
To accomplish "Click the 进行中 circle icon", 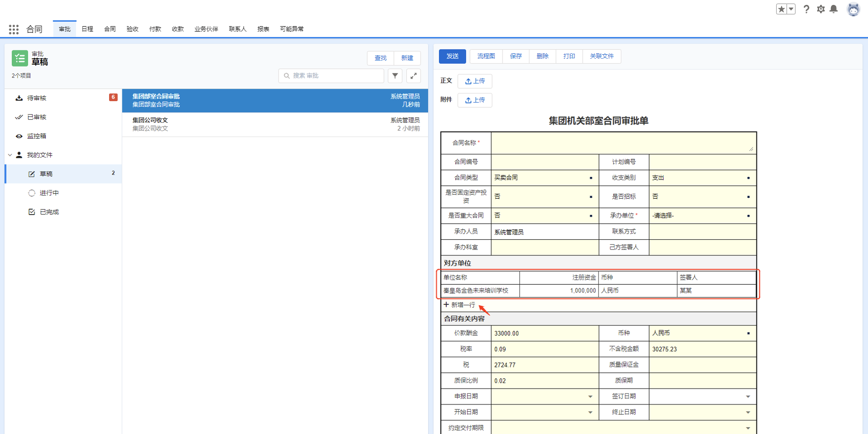I will [32, 193].
